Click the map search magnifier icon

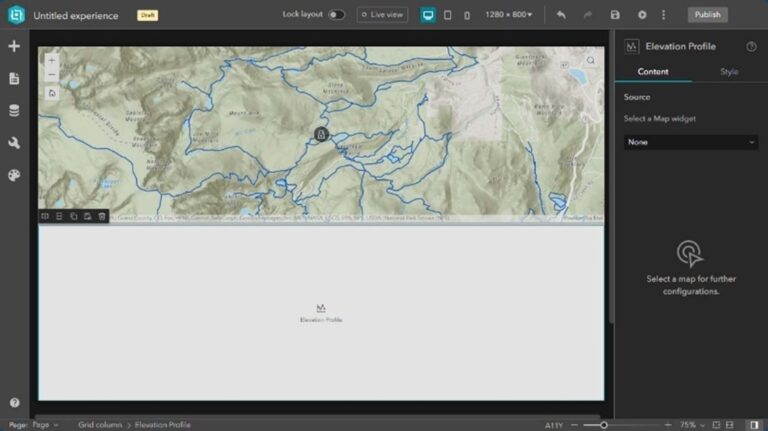[591, 61]
